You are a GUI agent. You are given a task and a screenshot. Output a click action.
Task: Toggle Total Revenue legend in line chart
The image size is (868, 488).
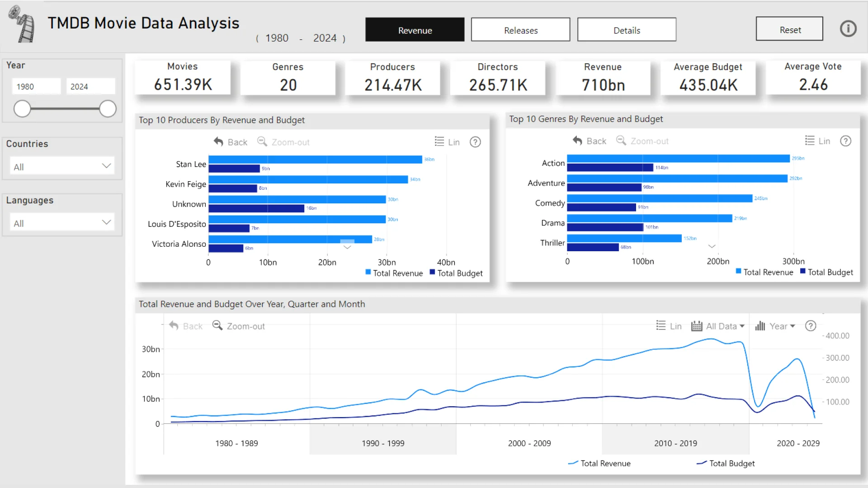599,463
